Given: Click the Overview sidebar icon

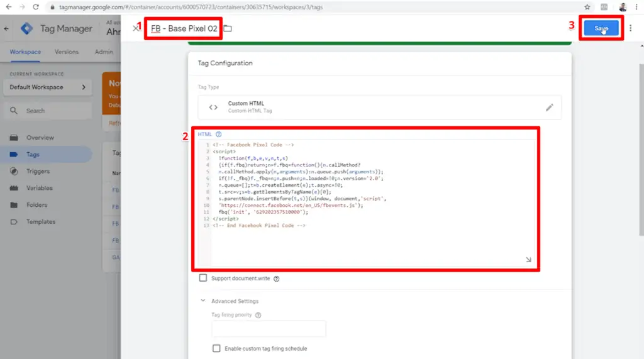Looking at the screenshot, I should 14,138.
